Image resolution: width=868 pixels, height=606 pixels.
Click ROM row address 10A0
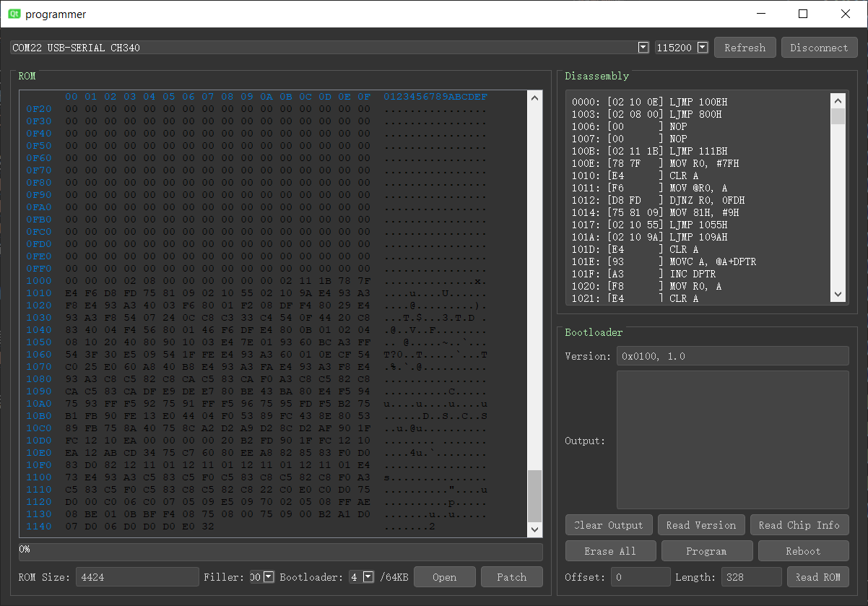click(x=39, y=403)
